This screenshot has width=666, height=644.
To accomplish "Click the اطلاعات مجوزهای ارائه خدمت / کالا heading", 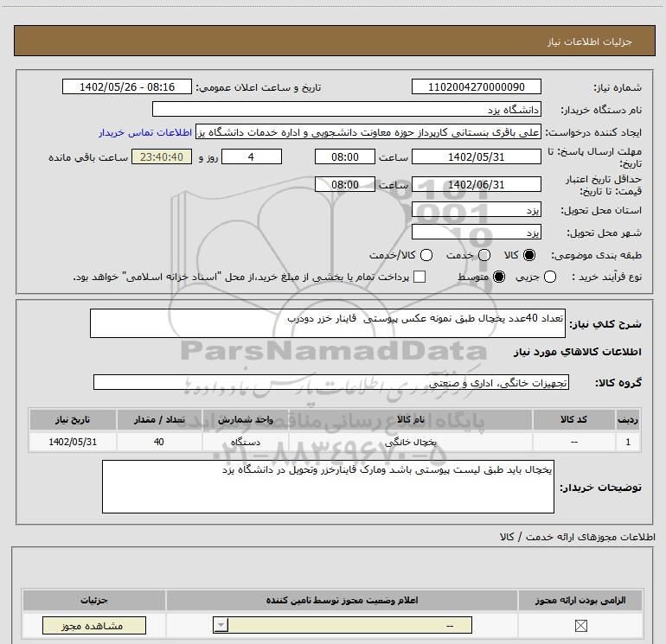I will coord(577,537).
